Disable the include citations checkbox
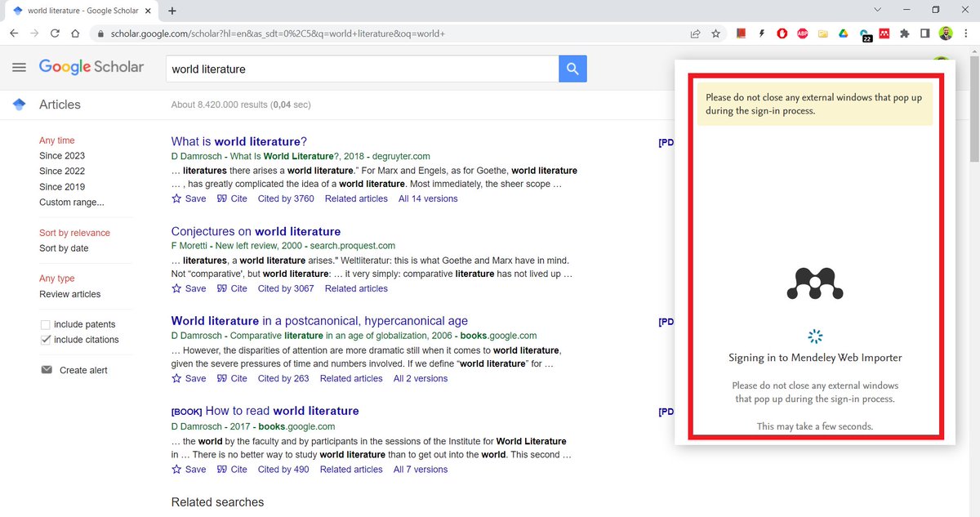The image size is (980, 517). (45, 339)
